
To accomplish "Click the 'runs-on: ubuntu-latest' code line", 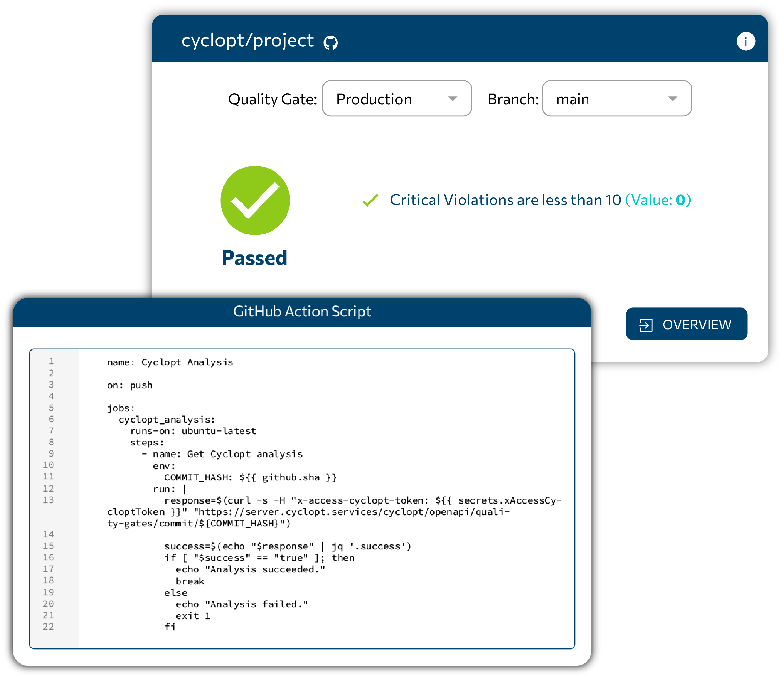I will point(193,431).
